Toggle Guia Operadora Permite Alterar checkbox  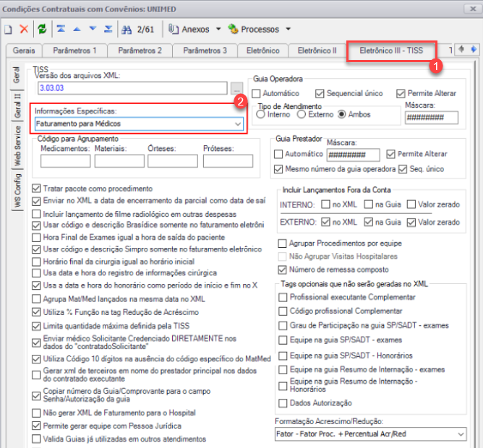click(x=401, y=93)
